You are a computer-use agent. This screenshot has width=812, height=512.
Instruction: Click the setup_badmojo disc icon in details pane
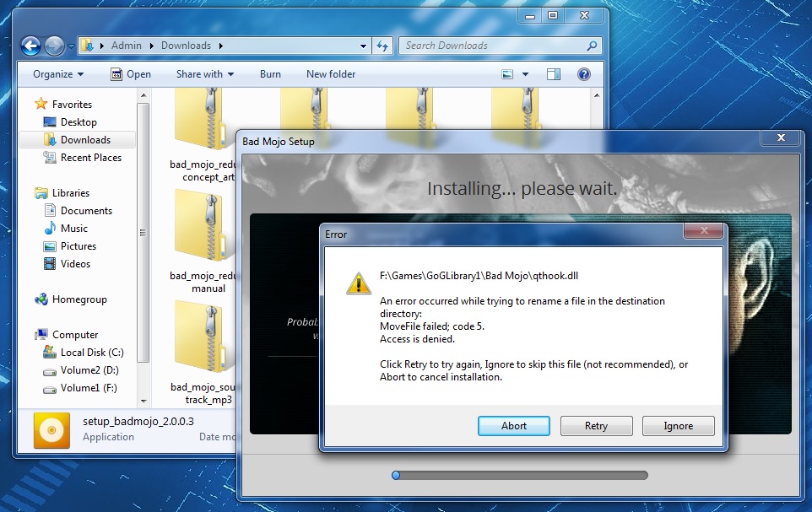51,429
